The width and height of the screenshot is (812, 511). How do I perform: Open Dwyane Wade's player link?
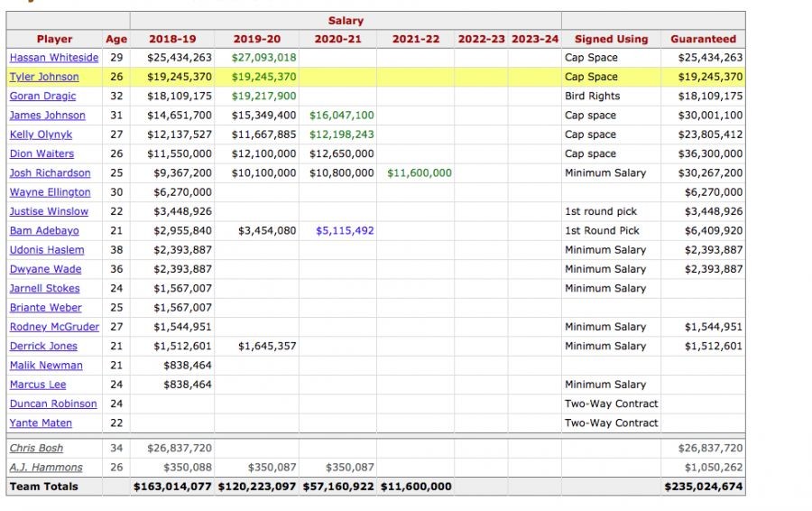(45, 269)
